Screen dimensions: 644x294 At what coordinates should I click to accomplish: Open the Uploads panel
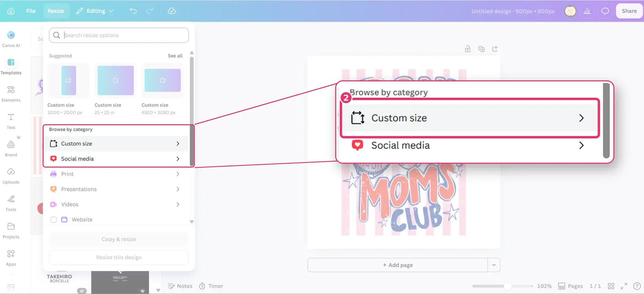coord(11,176)
